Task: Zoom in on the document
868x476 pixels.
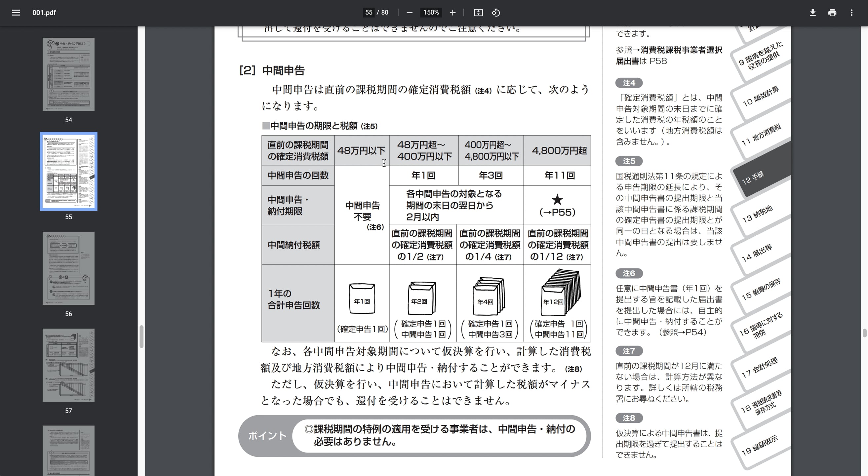Action: pos(453,13)
